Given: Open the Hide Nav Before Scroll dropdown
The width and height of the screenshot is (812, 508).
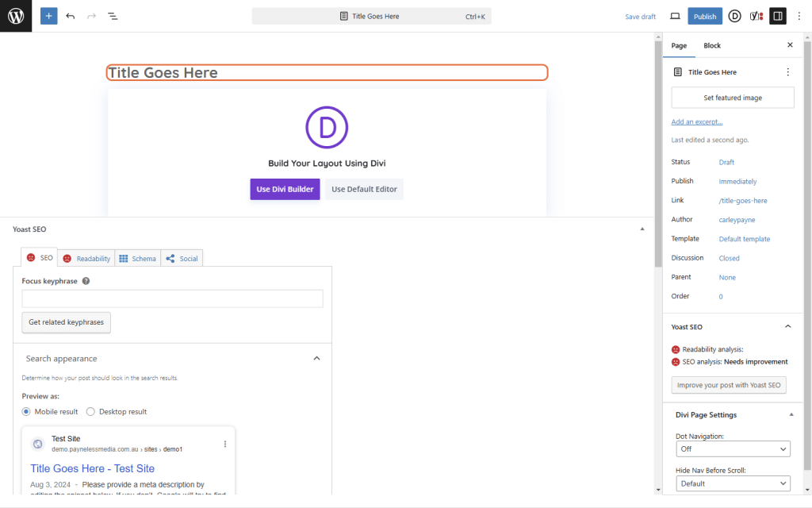Looking at the screenshot, I should (x=733, y=483).
